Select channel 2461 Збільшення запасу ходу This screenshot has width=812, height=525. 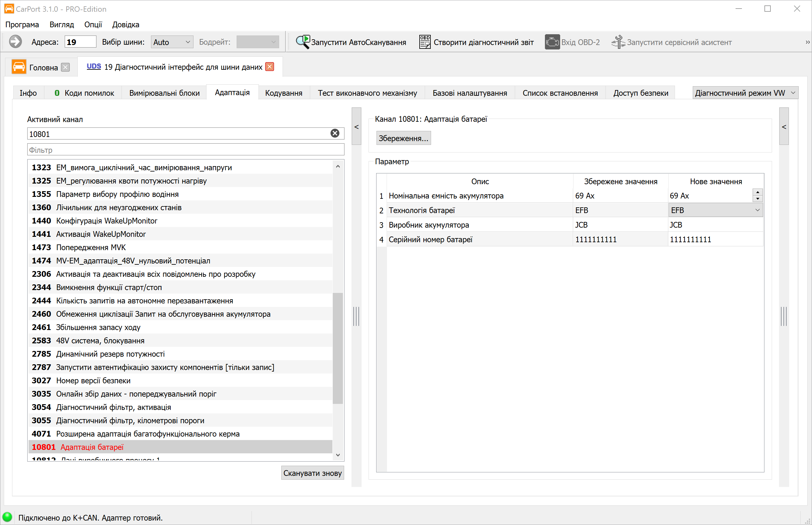180,327
